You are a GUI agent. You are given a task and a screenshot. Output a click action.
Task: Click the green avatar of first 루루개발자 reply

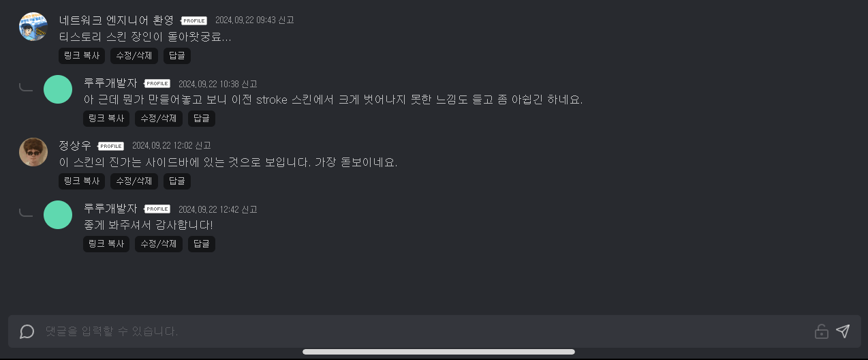(x=58, y=89)
